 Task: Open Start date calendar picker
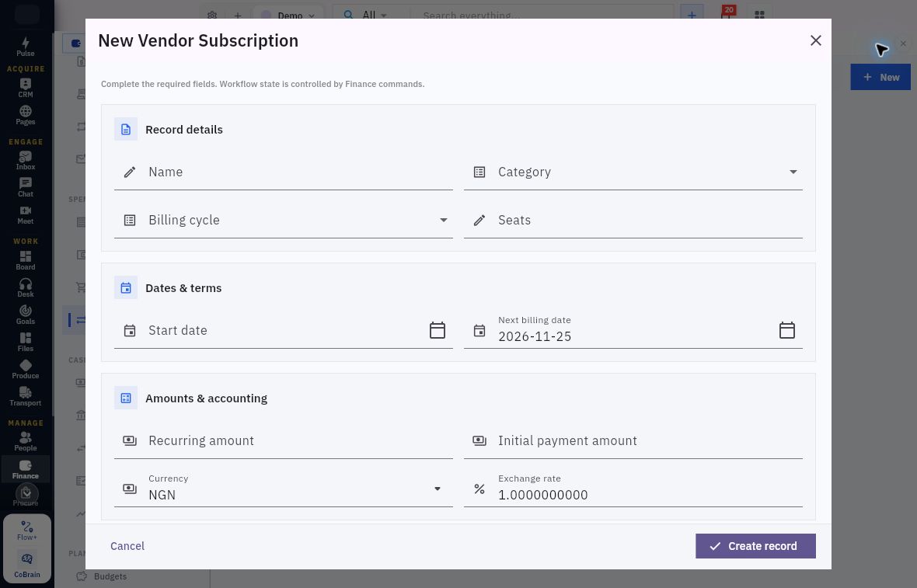tap(438, 330)
